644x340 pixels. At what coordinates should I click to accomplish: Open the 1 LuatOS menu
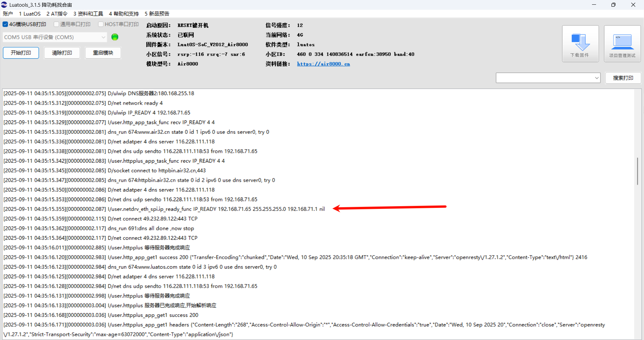click(x=30, y=14)
